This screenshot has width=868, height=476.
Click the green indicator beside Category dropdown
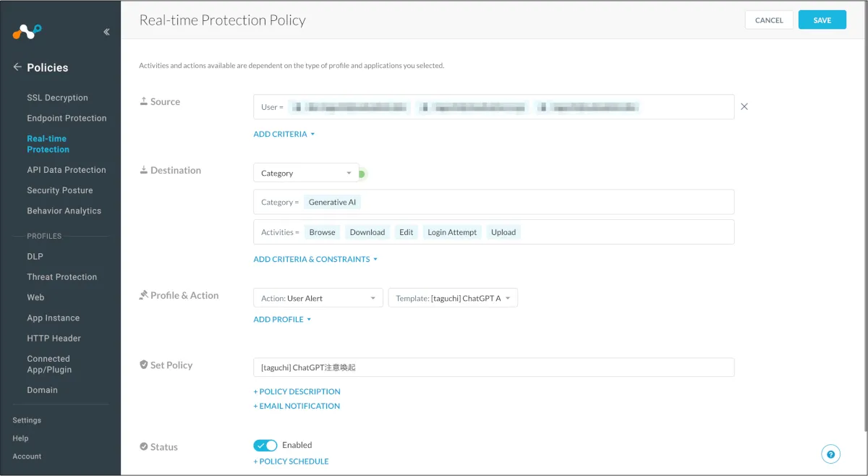click(362, 174)
